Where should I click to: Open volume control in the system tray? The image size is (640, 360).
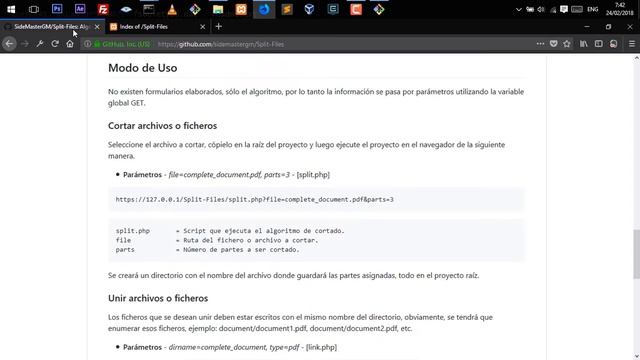(x=541, y=9)
